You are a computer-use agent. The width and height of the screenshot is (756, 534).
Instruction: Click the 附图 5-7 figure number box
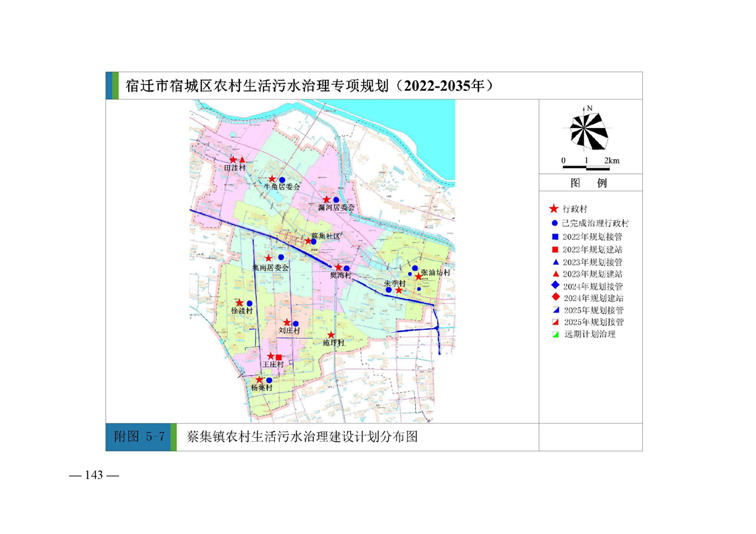coord(139,436)
